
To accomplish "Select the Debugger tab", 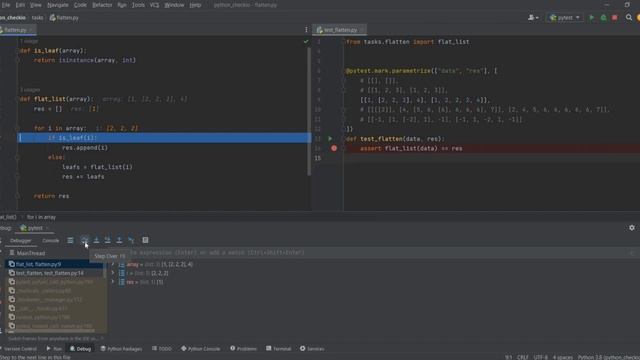I will [20, 240].
